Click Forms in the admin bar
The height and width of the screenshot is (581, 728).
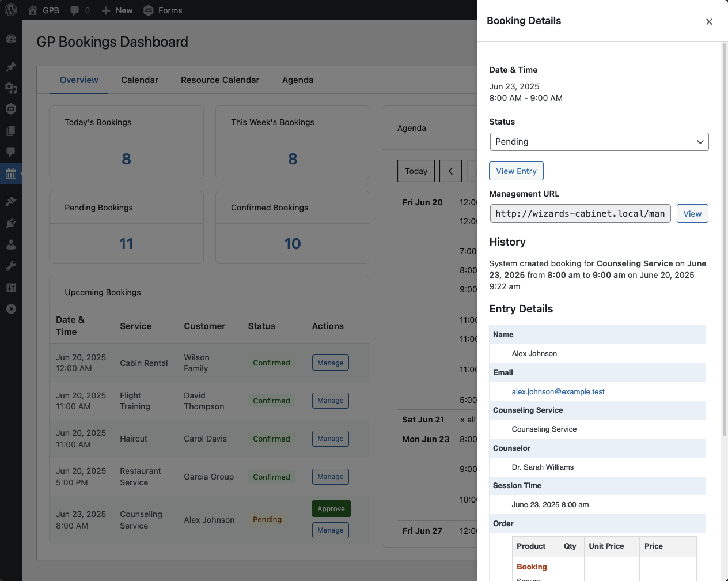click(x=170, y=10)
